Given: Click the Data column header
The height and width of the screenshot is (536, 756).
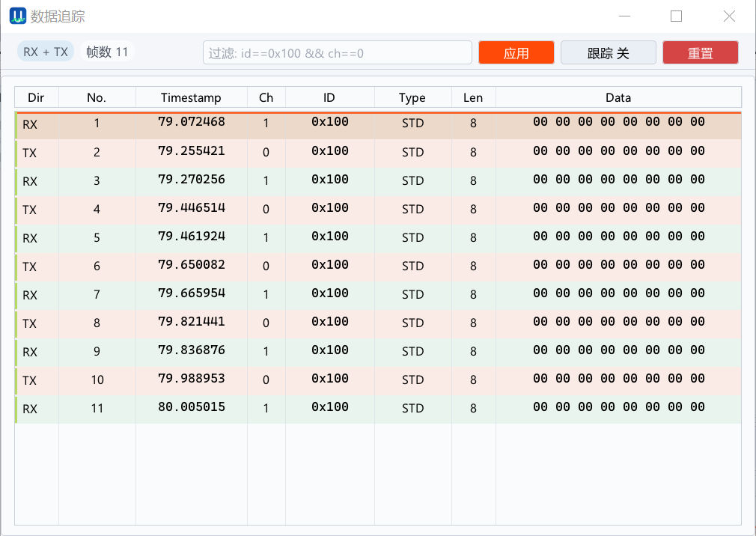Looking at the screenshot, I should pos(618,97).
